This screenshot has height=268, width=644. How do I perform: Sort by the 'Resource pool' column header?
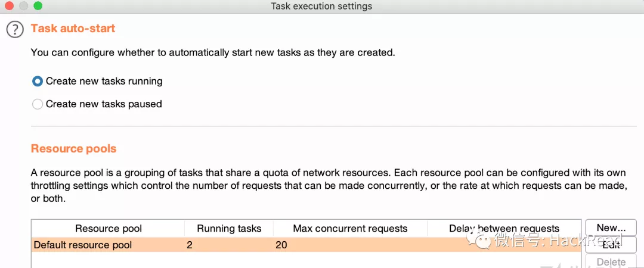(108, 229)
